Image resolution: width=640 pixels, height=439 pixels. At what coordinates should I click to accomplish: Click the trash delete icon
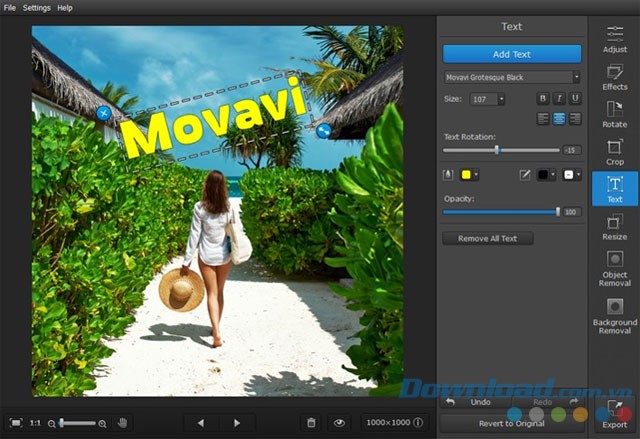[x=311, y=423]
